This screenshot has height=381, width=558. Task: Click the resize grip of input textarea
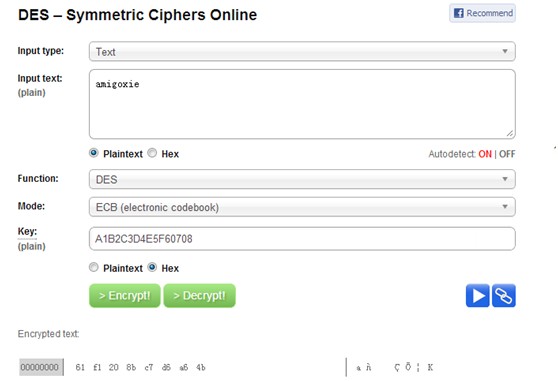pyautogui.click(x=510, y=133)
